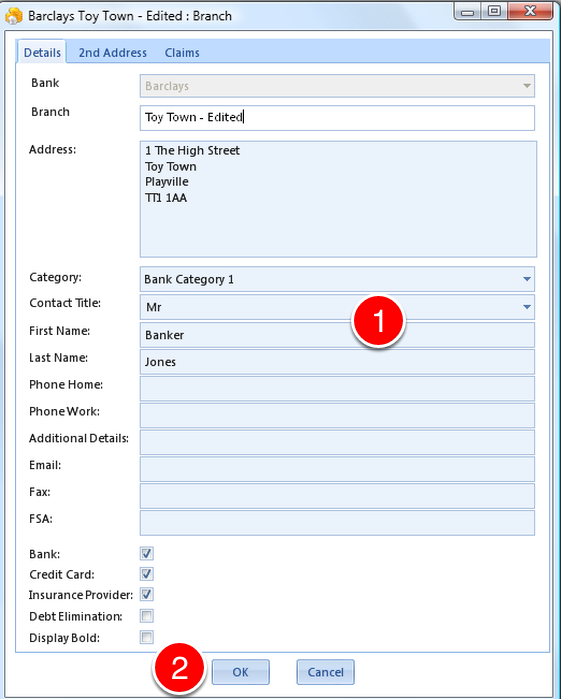The width and height of the screenshot is (561, 699).
Task: Uncheck the Credit Card checkbox
Action: (147, 574)
